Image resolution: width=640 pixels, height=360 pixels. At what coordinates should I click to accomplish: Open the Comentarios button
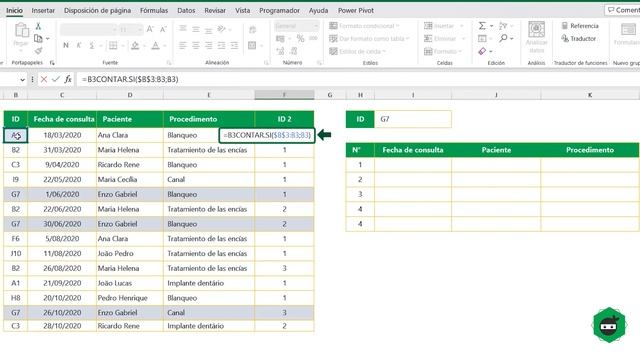[623, 10]
